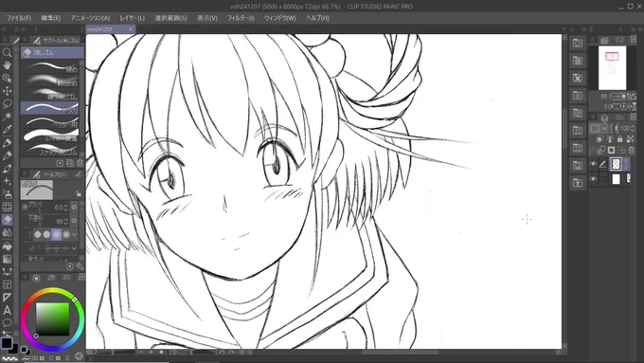The width and height of the screenshot is (644, 363).
Task: Adjust opacity 98 stepper arrows
Action: click(66, 221)
